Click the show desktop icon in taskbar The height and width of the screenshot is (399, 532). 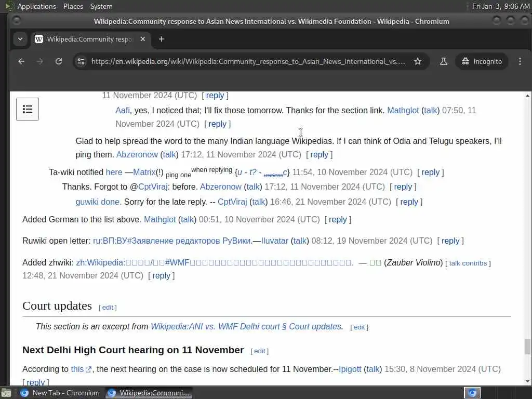[x=6, y=393]
